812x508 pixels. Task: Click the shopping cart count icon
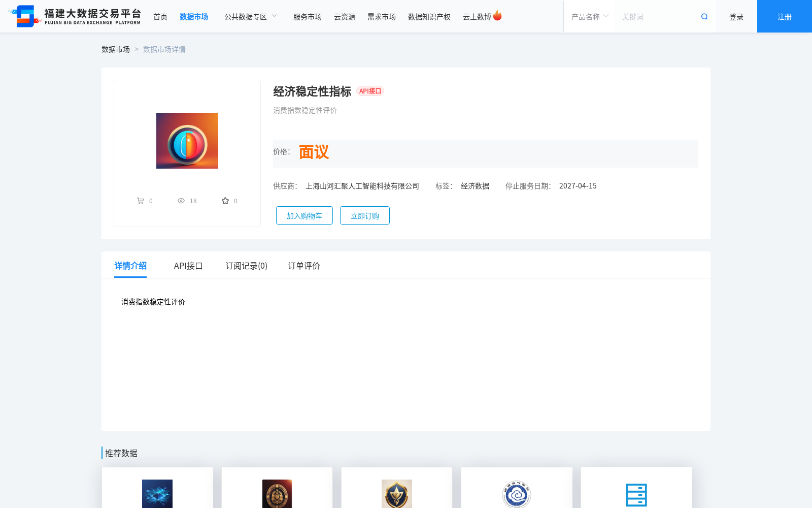tap(141, 201)
